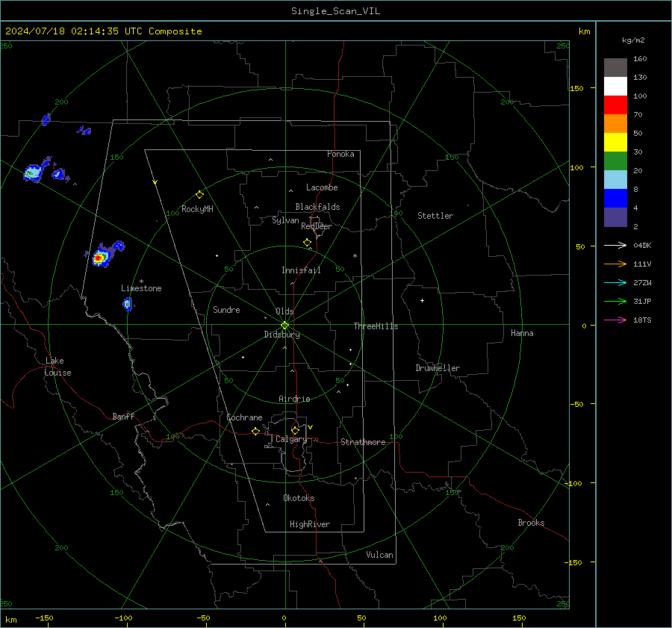The height and width of the screenshot is (628, 672).
Task: Click the Hanna town label
Action: pyautogui.click(x=522, y=333)
